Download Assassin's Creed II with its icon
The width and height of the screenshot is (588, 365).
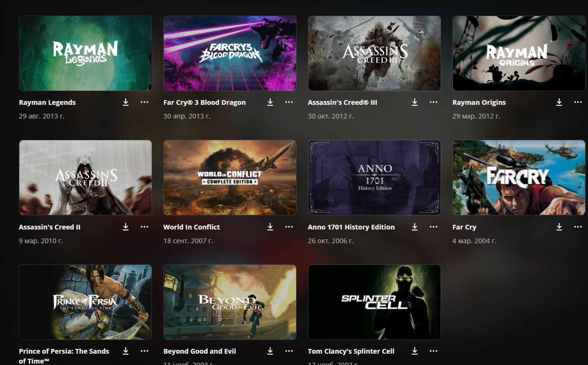[x=126, y=227]
